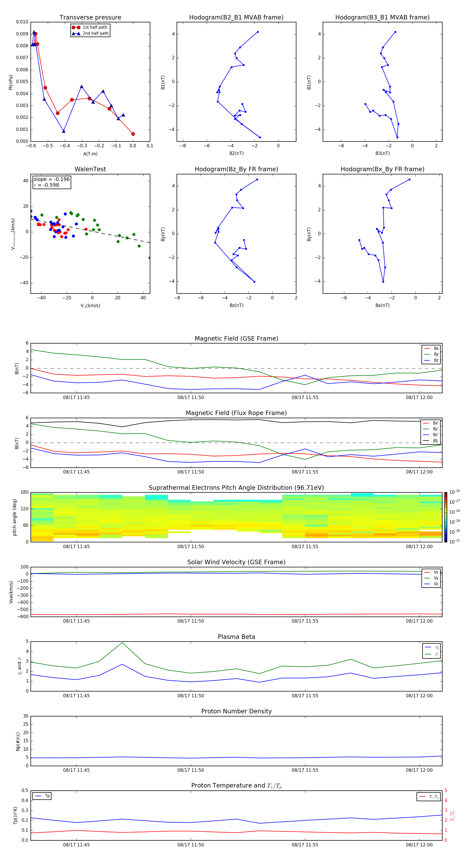Image resolution: width=473 pixels, height=868 pixels.
Task: Click the 'B3(nT)' x-axis label
Action: click(382, 153)
